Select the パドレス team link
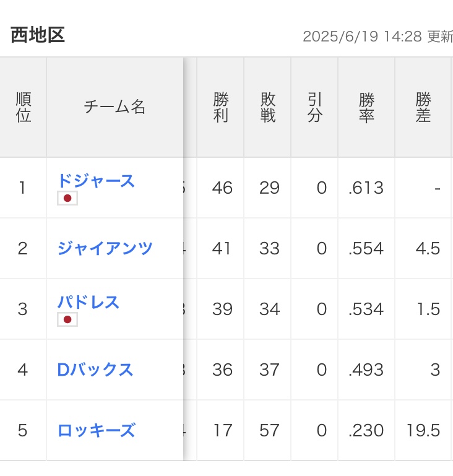Screen dimensions: 453x476 click(x=88, y=302)
